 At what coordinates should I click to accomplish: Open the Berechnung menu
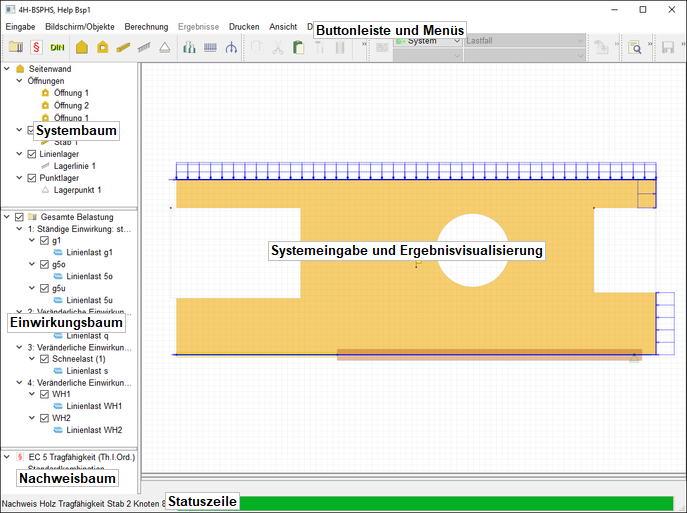tap(146, 27)
